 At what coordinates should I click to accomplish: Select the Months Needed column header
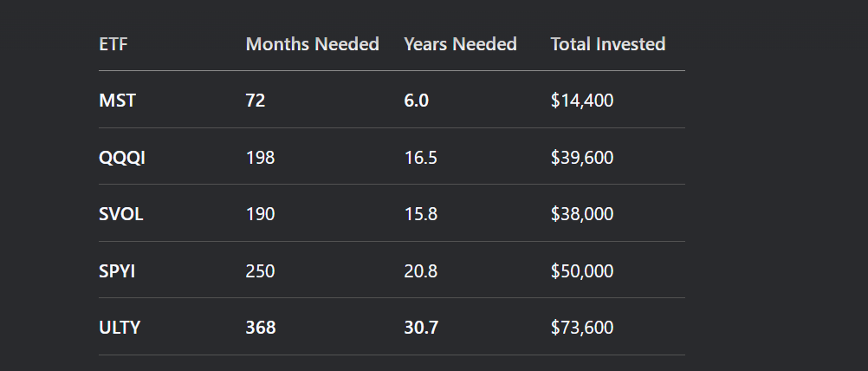[312, 44]
